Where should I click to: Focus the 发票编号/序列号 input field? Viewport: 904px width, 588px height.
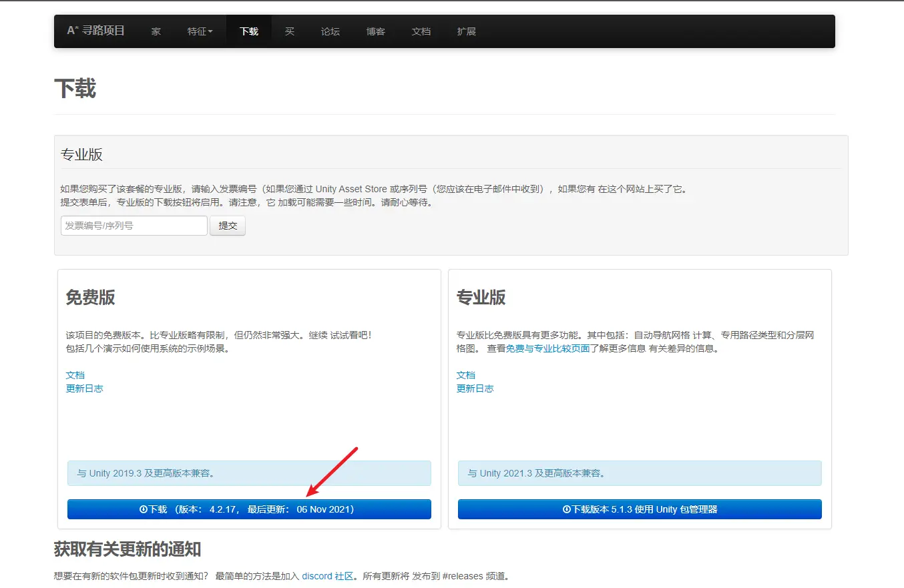[134, 226]
